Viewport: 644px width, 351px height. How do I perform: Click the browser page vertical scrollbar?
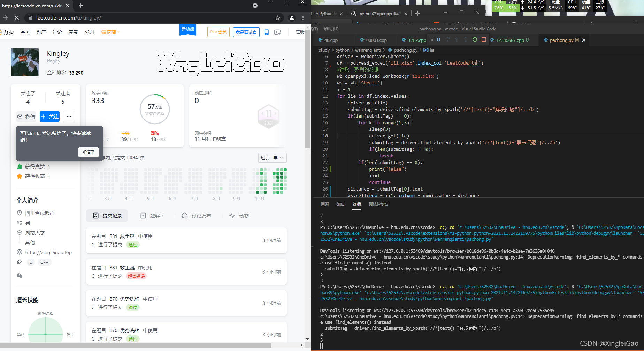pos(307,90)
